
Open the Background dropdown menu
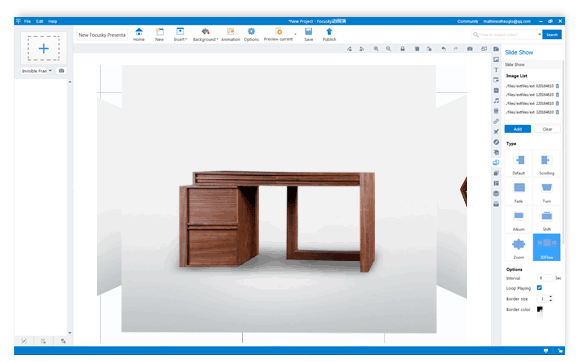pos(205,34)
